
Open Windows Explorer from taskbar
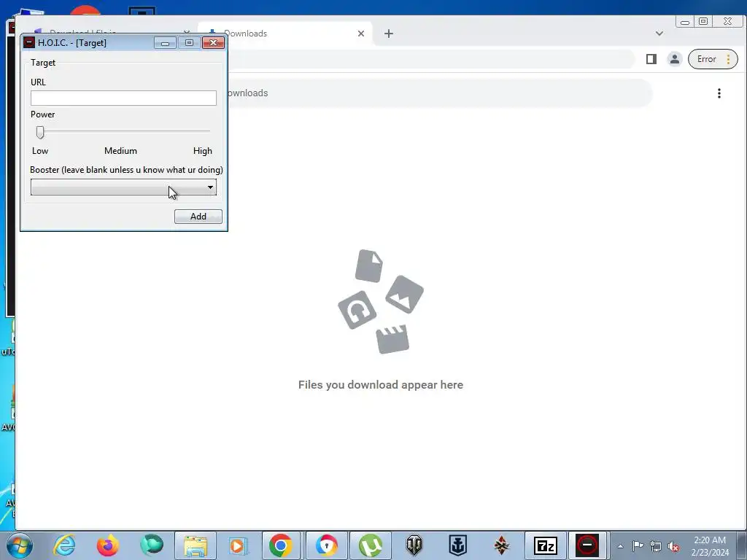tap(196, 545)
